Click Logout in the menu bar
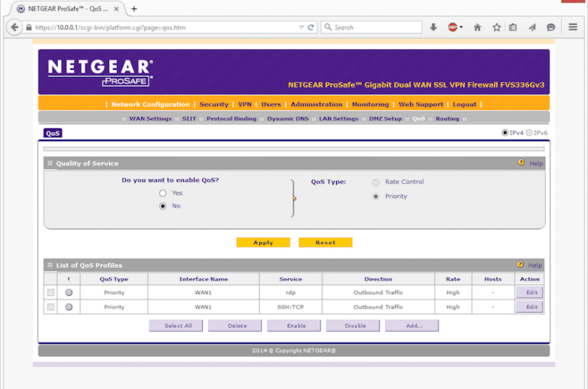The width and height of the screenshot is (588, 389). click(464, 104)
